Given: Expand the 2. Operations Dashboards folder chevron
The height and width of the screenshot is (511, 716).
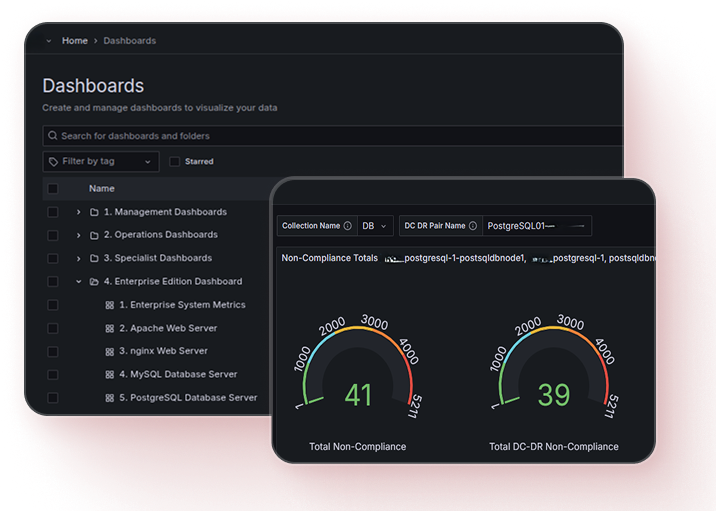Looking at the screenshot, I should (79, 235).
